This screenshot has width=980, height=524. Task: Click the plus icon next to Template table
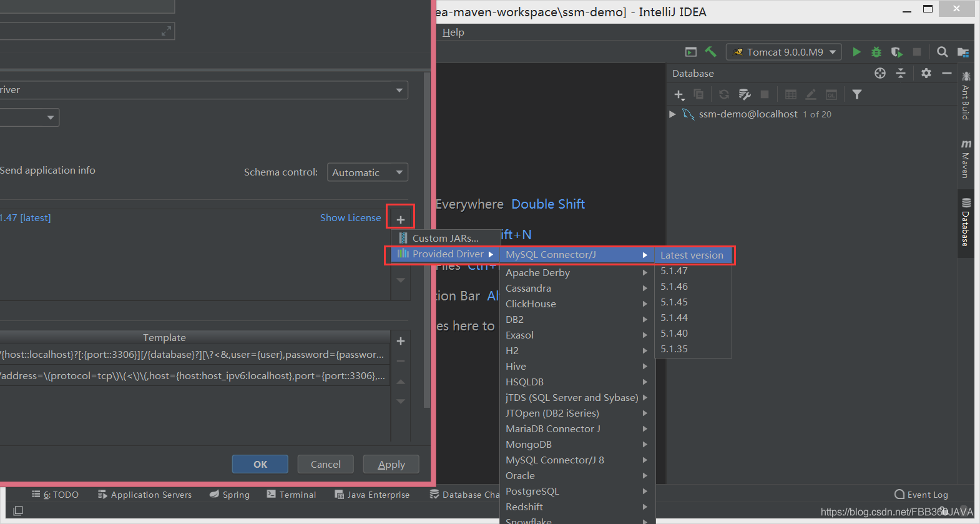click(x=401, y=341)
